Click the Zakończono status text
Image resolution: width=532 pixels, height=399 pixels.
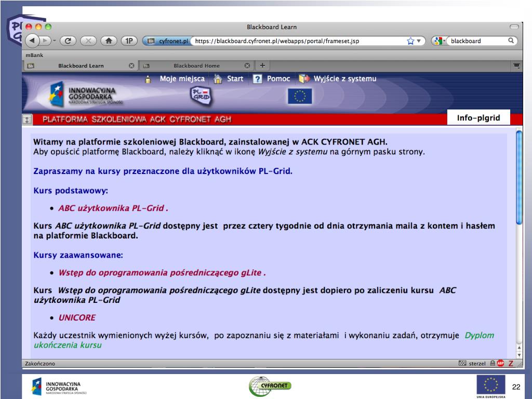point(40,363)
